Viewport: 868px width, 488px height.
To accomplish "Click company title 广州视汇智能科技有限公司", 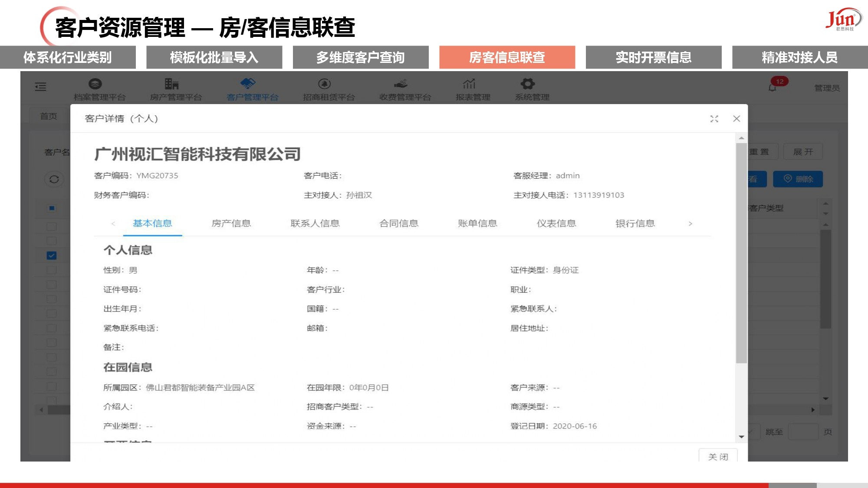I will click(197, 154).
